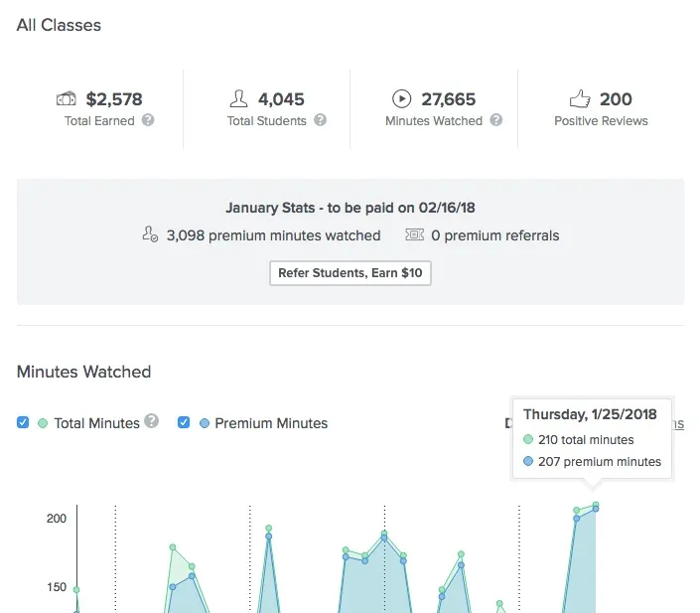Click the premium referrals ticket icon
Screen dimensions: 700x613
414,234
